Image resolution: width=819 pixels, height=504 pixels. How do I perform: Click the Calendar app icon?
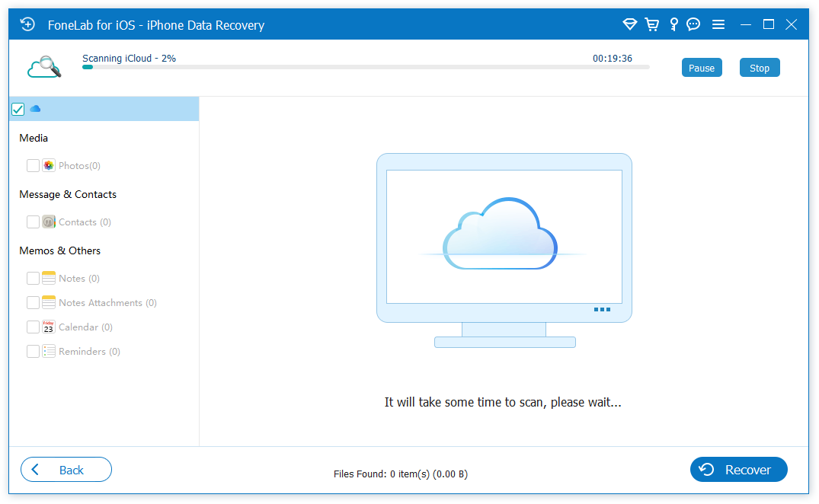(x=49, y=327)
